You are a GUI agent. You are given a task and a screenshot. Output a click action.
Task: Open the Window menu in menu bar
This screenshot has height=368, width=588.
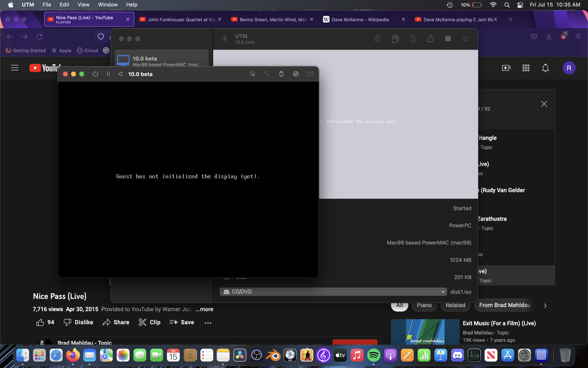(108, 5)
